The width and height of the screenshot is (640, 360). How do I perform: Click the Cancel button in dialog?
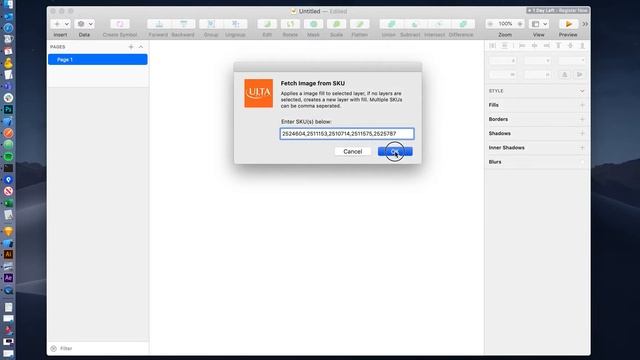(x=353, y=151)
